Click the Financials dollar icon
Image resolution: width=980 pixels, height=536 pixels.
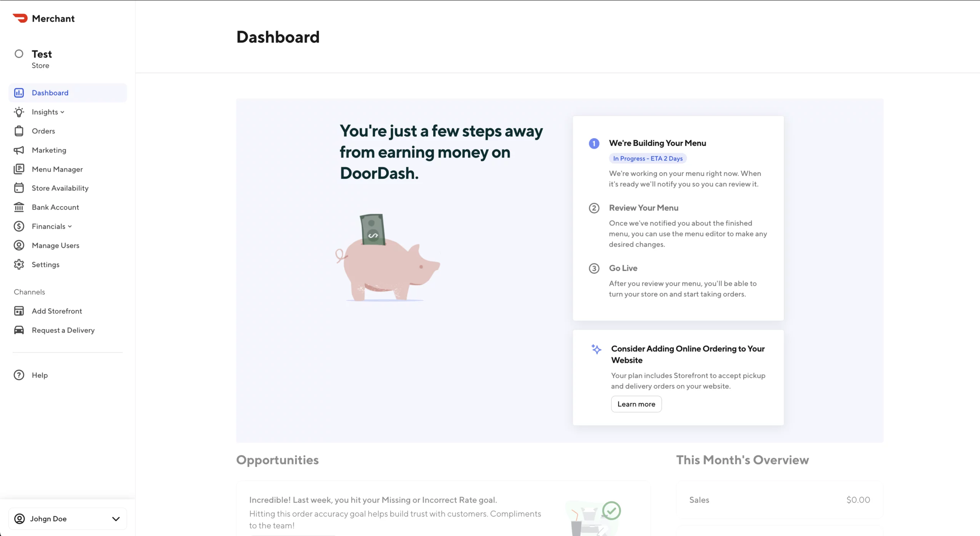pyautogui.click(x=19, y=226)
